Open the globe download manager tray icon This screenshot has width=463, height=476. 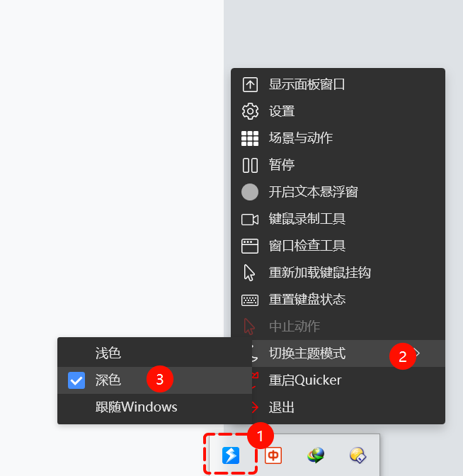click(316, 455)
